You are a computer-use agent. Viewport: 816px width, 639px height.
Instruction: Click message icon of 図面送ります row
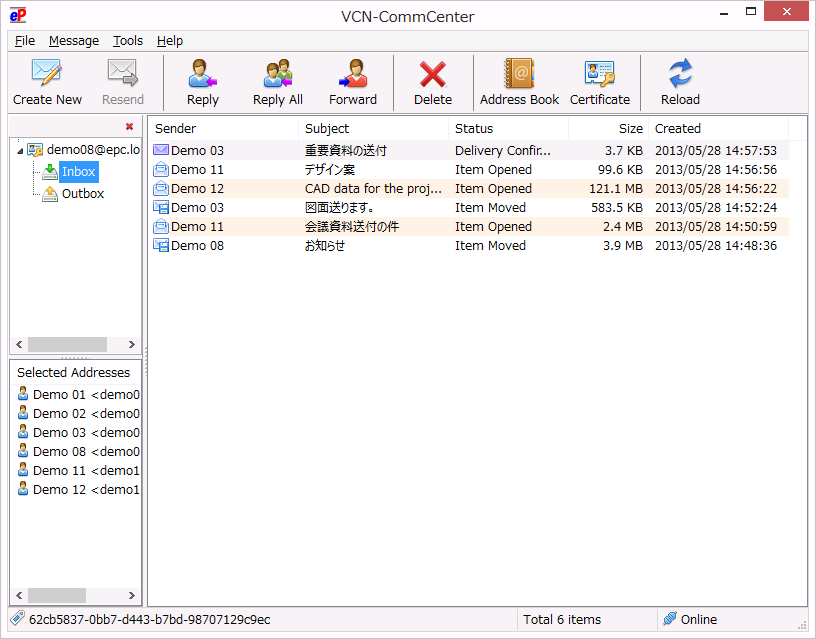pyautogui.click(x=161, y=207)
